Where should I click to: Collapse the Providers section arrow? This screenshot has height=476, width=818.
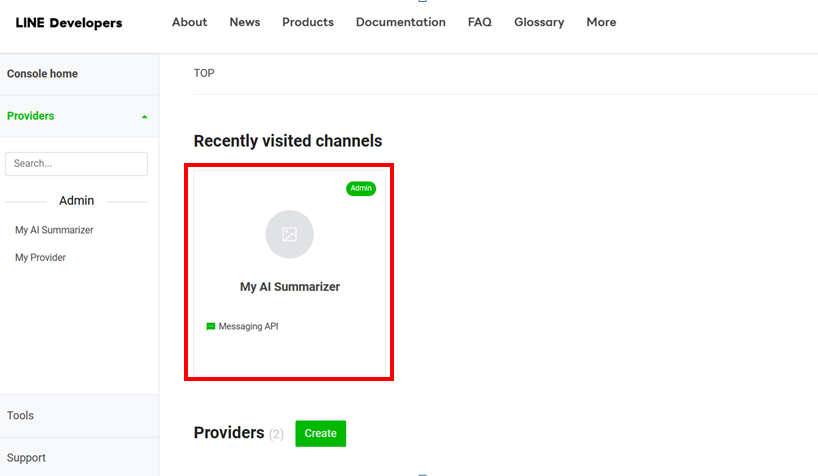pyautogui.click(x=144, y=117)
